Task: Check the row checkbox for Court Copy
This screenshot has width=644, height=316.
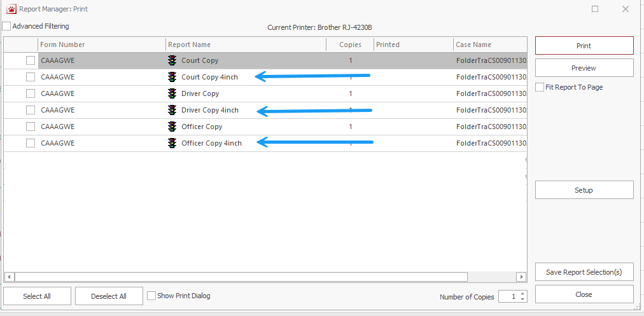Action: [30, 60]
